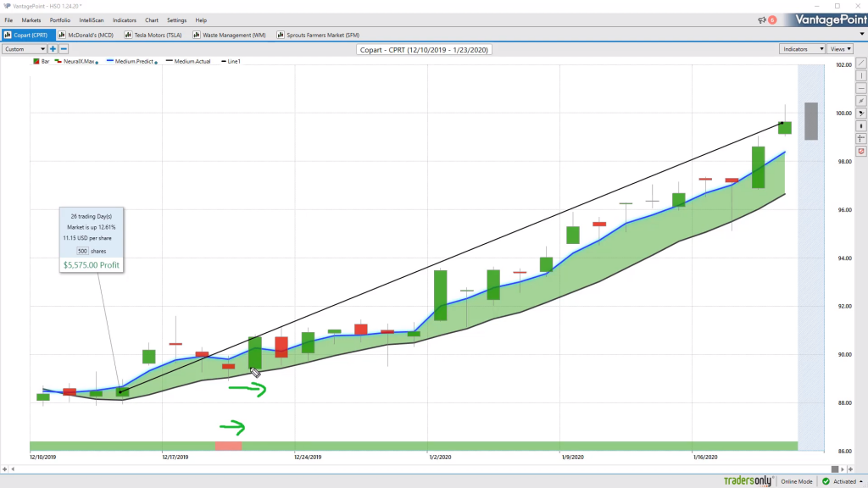Open the Settings menu

pos(176,20)
